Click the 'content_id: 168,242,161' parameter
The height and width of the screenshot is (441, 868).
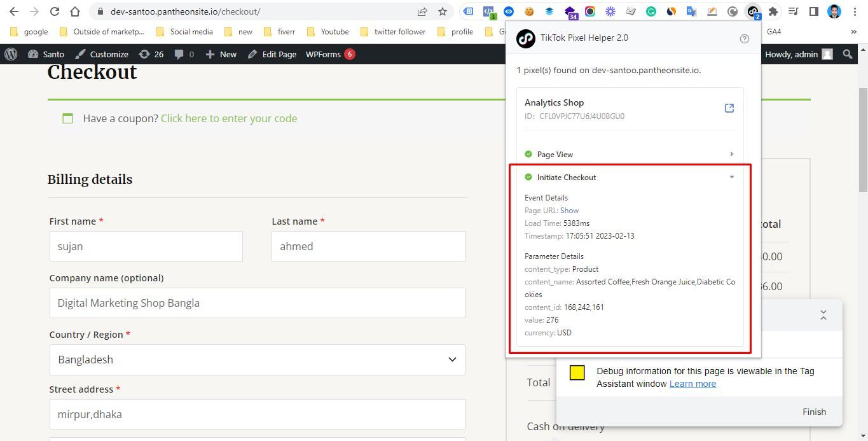tap(564, 307)
